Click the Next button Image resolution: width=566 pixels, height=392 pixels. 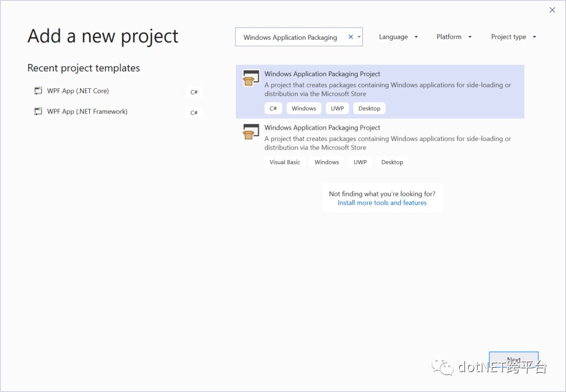coord(513,360)
